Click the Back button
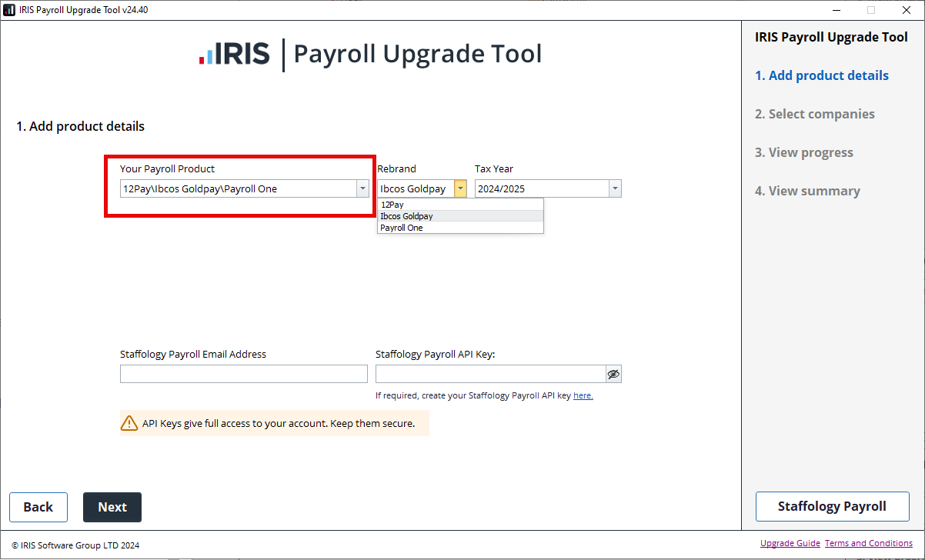 coord(38,507)
